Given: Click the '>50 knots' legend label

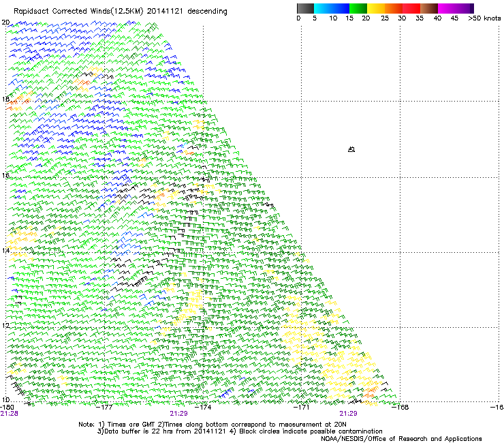Looking at the screenshot, I should point(484,18).
